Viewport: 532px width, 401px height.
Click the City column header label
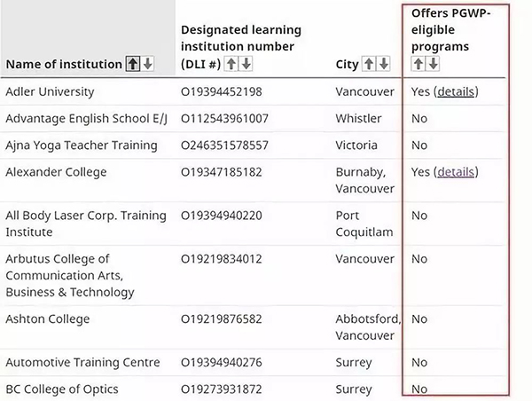pos(347,64)
